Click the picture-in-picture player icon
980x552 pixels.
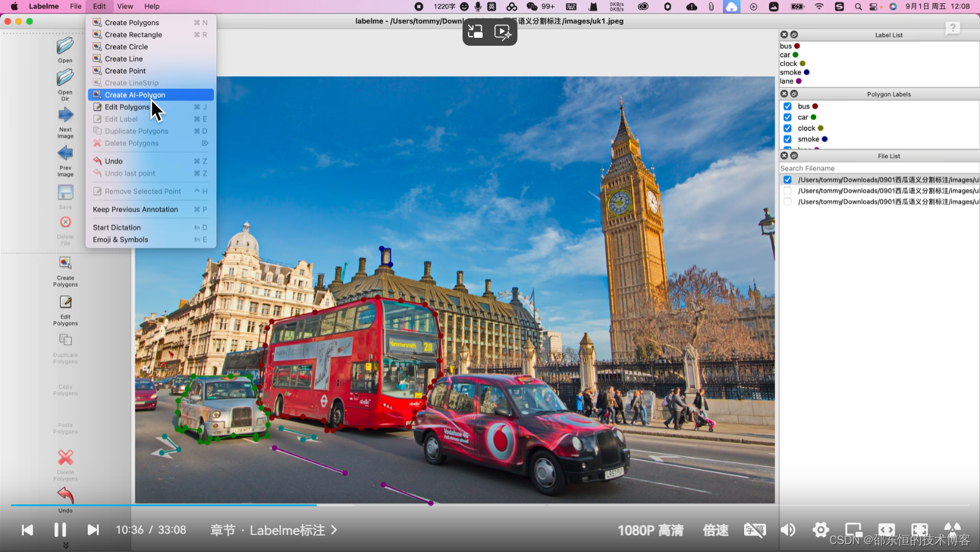(x=854, y=530)
